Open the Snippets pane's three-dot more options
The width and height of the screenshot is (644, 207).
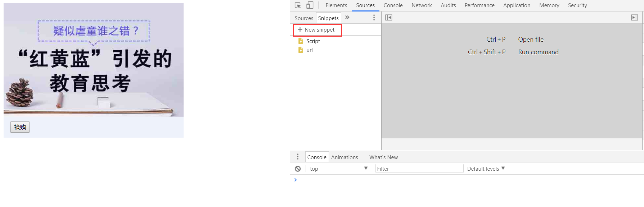point(374,18)
